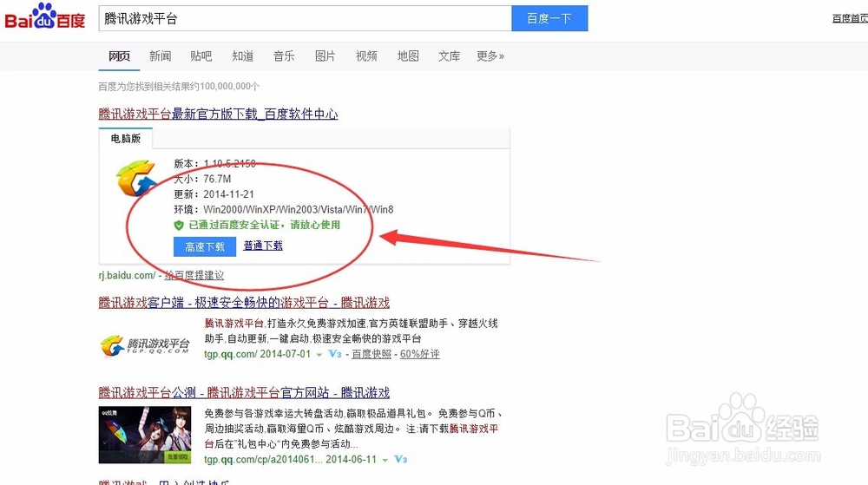This screenshot has width=868, height=485.
Task: Click the 腾讯游戏平台 tgp.qq.com logo thumbnail
Action: point(145,345)
